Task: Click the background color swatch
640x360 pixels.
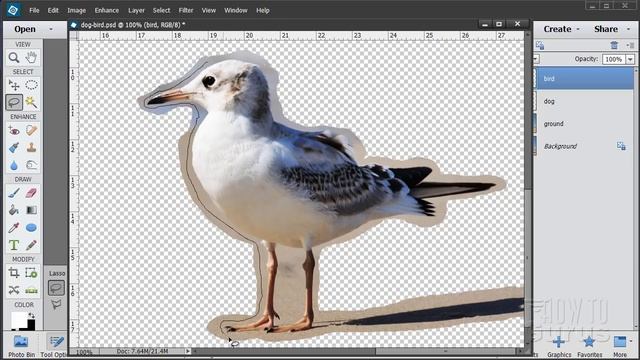Action: tap(31, 325)
